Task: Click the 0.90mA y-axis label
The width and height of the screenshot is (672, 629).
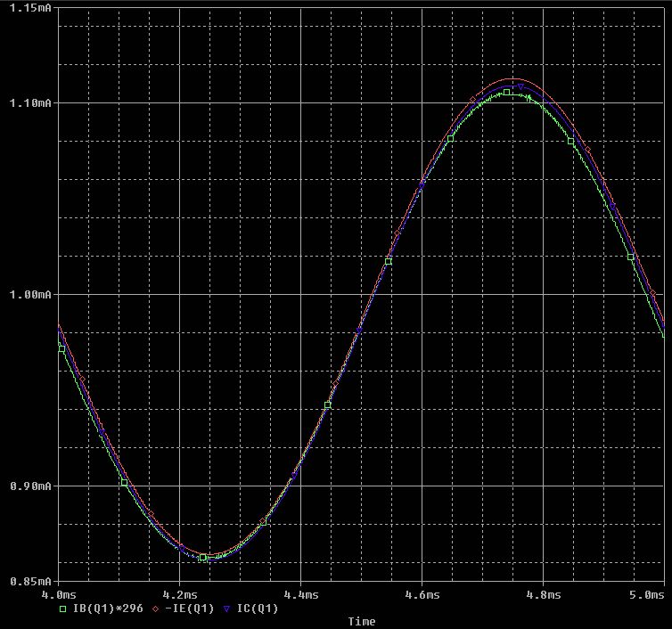Action: 30,486
